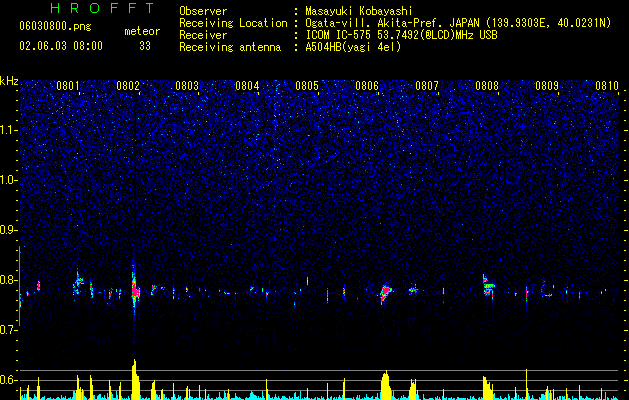
Task: Select the filename 06030800.png
Action: (x=55, y=27)
